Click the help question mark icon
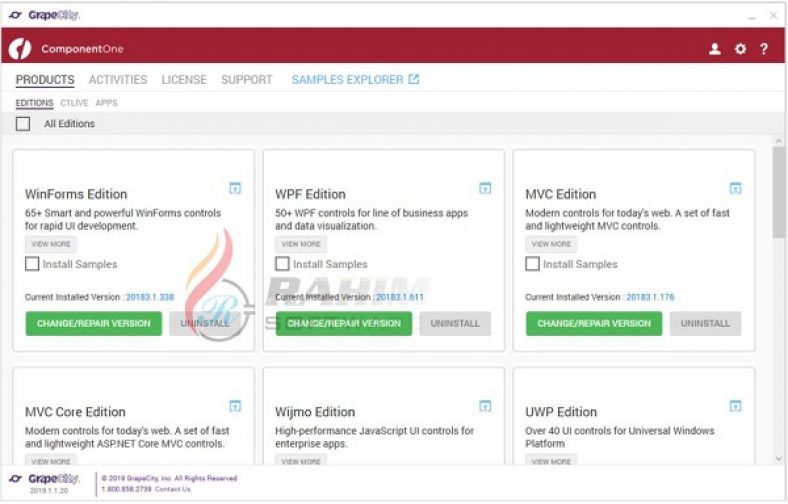The image size is (788, 504). [x=764, y=49]
